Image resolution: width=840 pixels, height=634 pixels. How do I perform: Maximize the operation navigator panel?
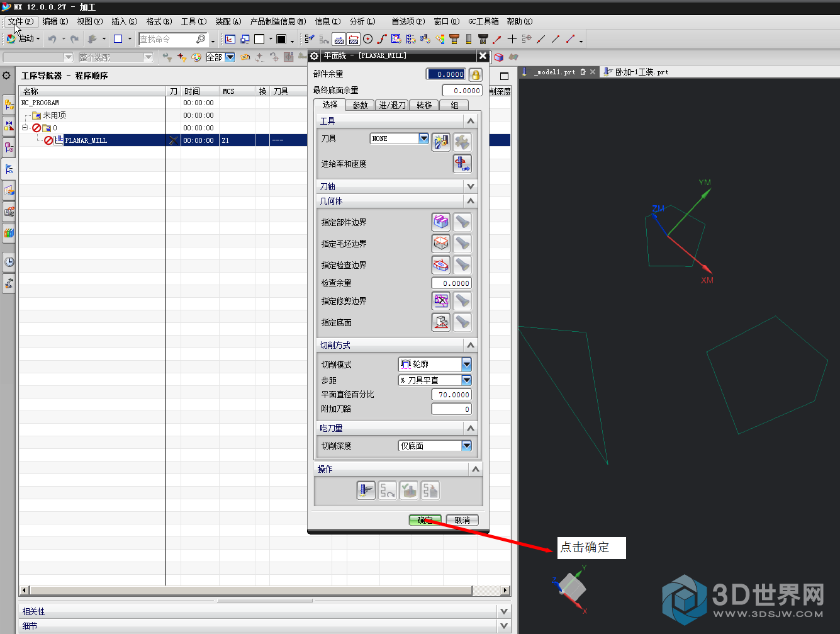tap(504, 76)
